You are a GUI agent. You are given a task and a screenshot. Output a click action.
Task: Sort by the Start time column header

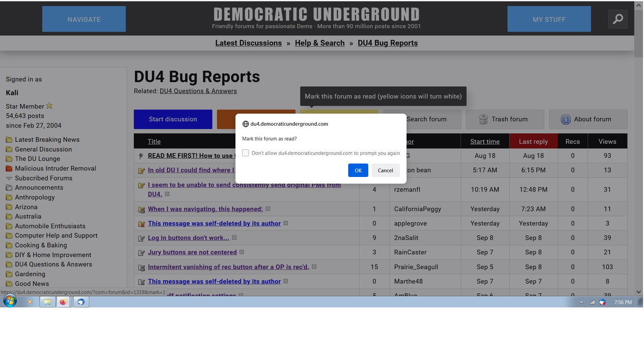pyautogui.click(x=485, y=141)
